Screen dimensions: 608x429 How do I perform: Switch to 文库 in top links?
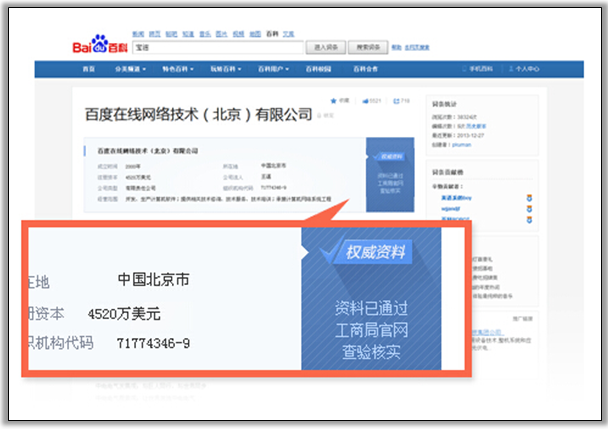[x=288, y=34]
